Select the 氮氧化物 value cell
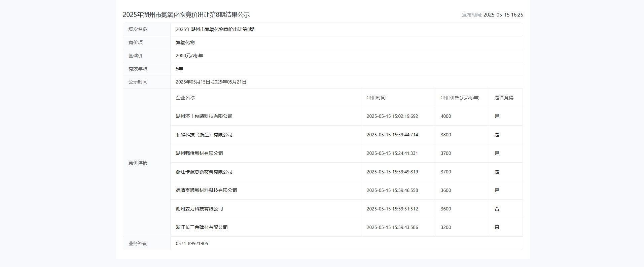Screen dimensions: 644x267 [347, 42]
